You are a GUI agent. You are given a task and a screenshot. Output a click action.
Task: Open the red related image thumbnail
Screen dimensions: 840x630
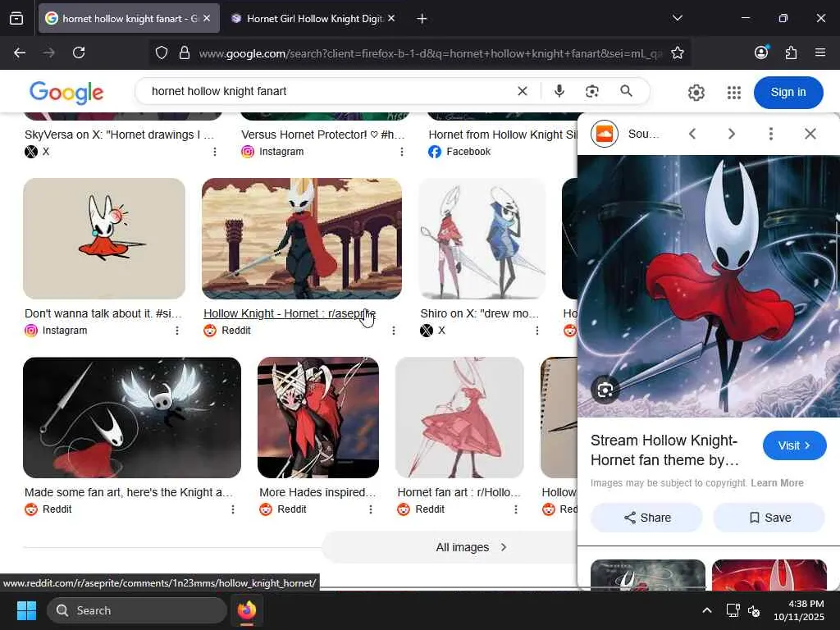coord(769,575)
